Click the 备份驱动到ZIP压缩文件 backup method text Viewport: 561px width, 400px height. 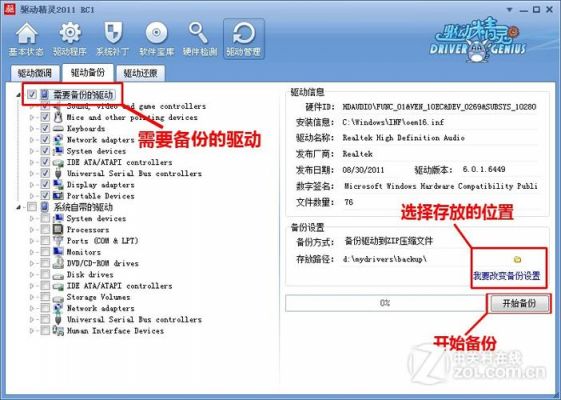pos(389,241)
